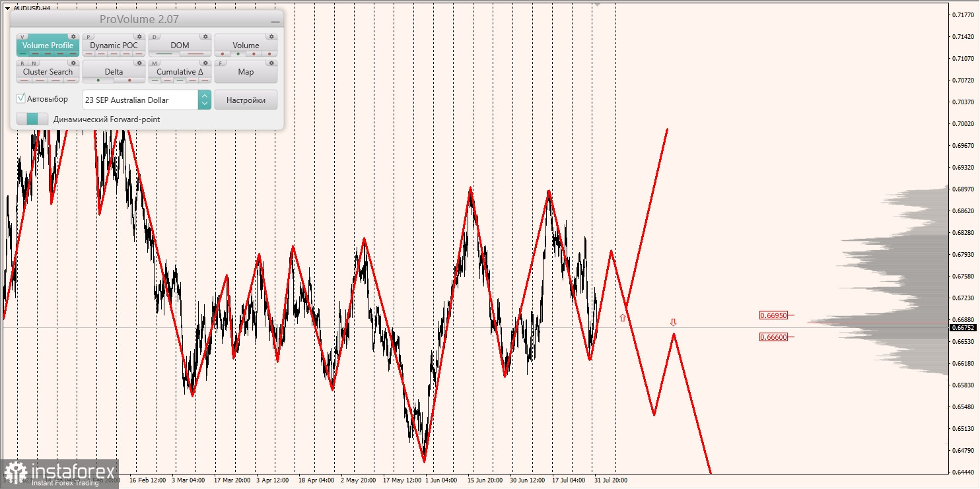Toggle the Cluster Search indicator
The image size is (980, 489).
click(x=48, y=72)
